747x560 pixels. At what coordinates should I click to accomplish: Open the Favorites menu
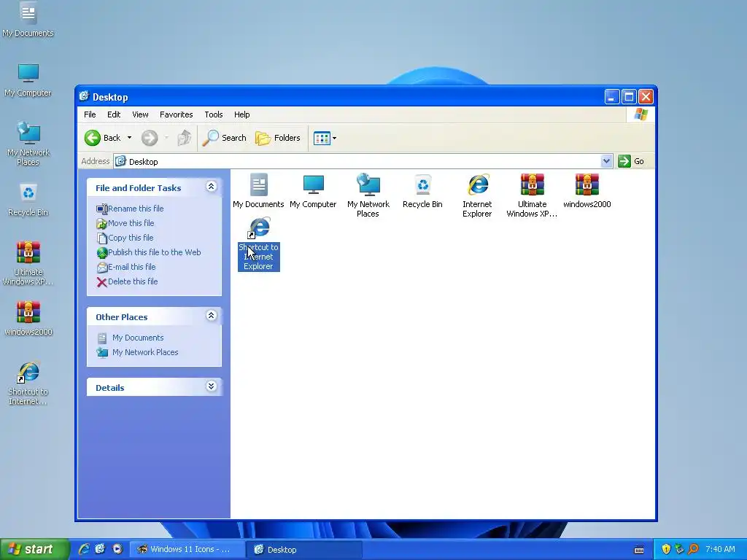(x=177, y=114)
